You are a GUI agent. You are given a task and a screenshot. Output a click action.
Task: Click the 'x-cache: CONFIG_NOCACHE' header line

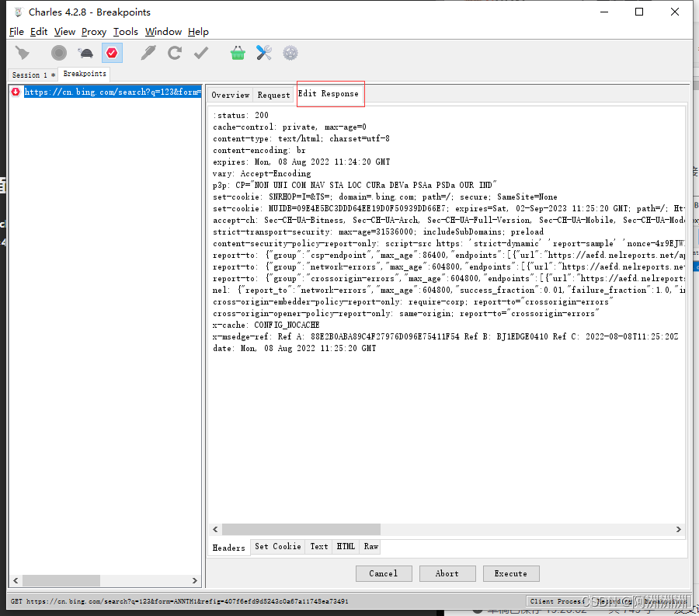tap(266, 325)
